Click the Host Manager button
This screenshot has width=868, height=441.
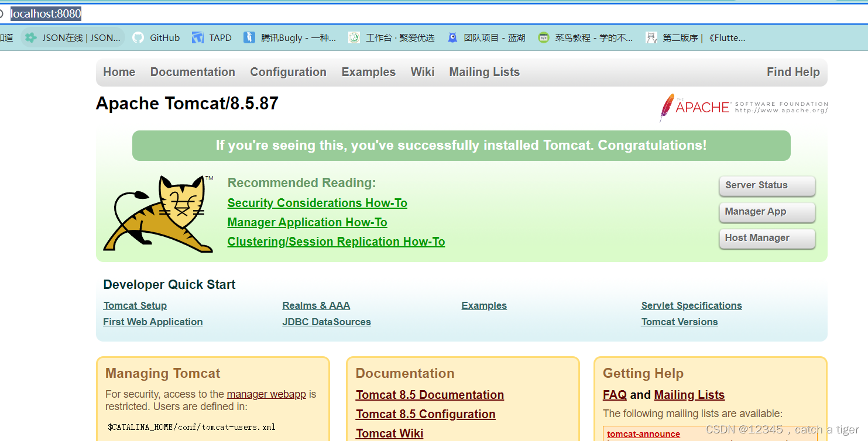tap(767, 238)
